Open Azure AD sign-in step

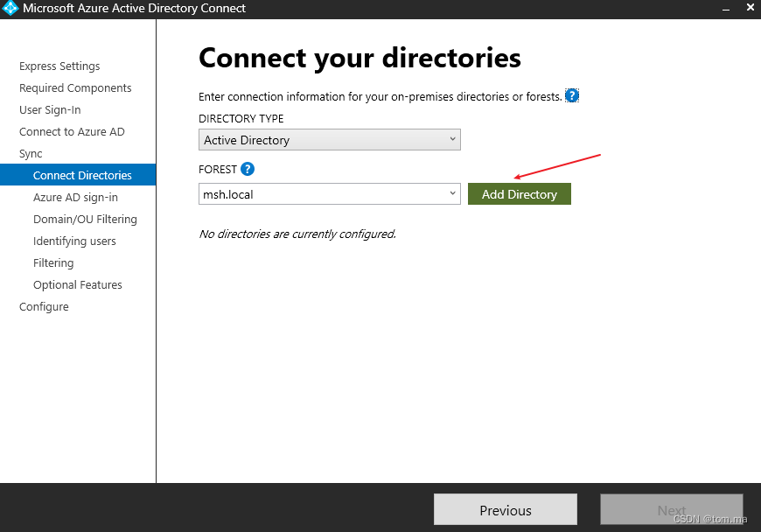pyautogui.click(x=75, y=198)
